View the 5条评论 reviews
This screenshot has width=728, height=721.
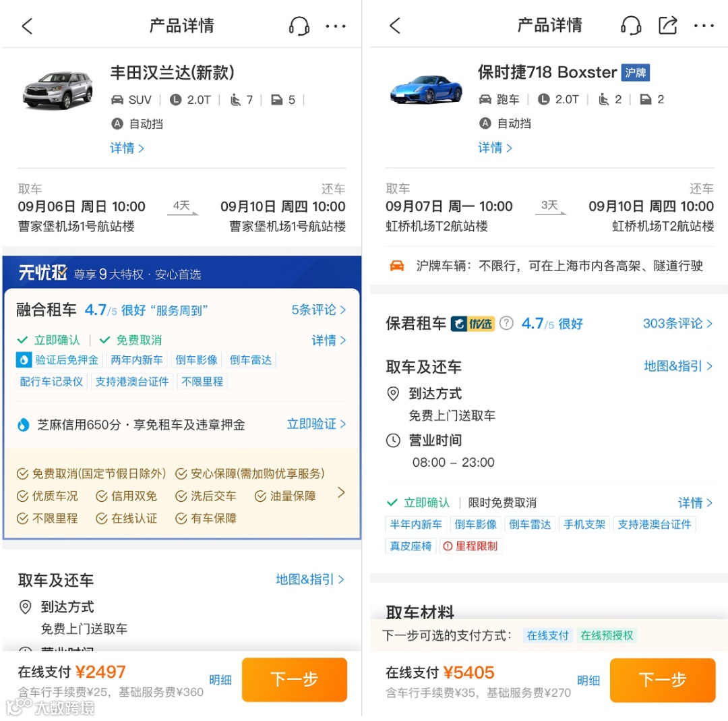[318, 310]
